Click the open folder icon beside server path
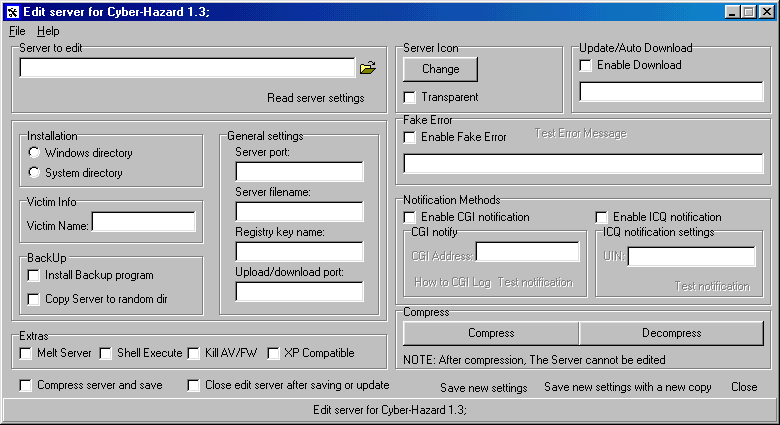This screenshot has height=425, width=780. tap(367, 68)
